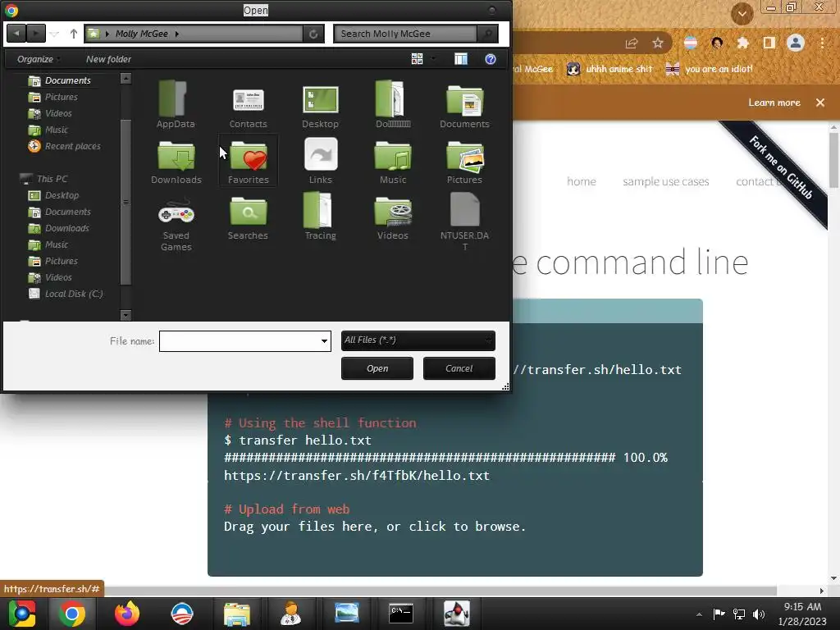Viewport: 840px width, 630px height.
Task: Open the Links folder
Action: coord(321,162)
